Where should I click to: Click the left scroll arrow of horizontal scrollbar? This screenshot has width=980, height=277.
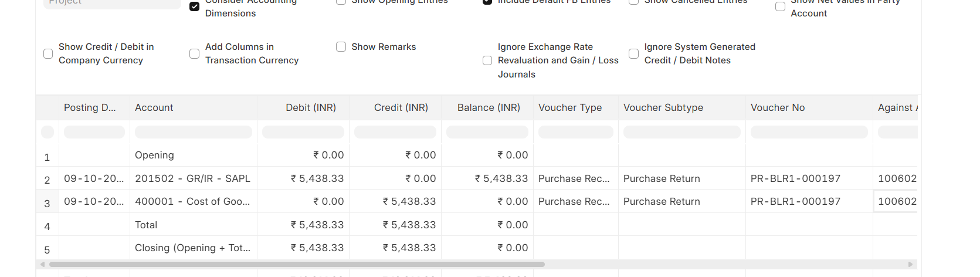(x=41, y=265)
